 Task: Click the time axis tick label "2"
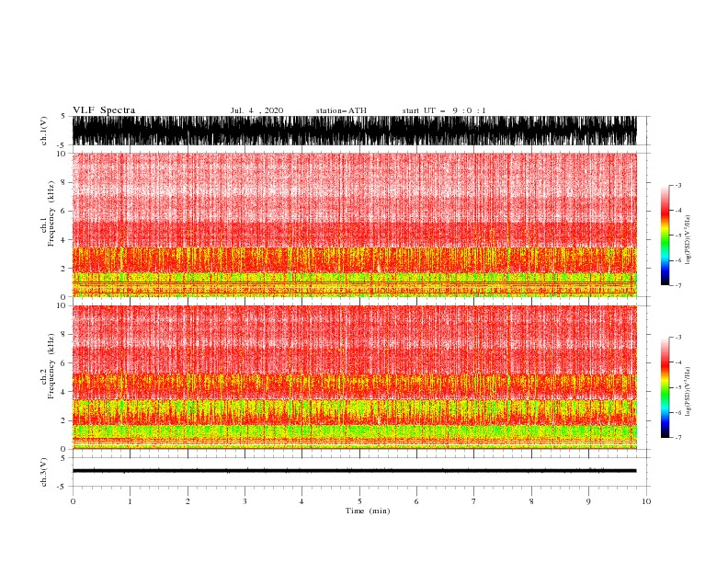188,501
